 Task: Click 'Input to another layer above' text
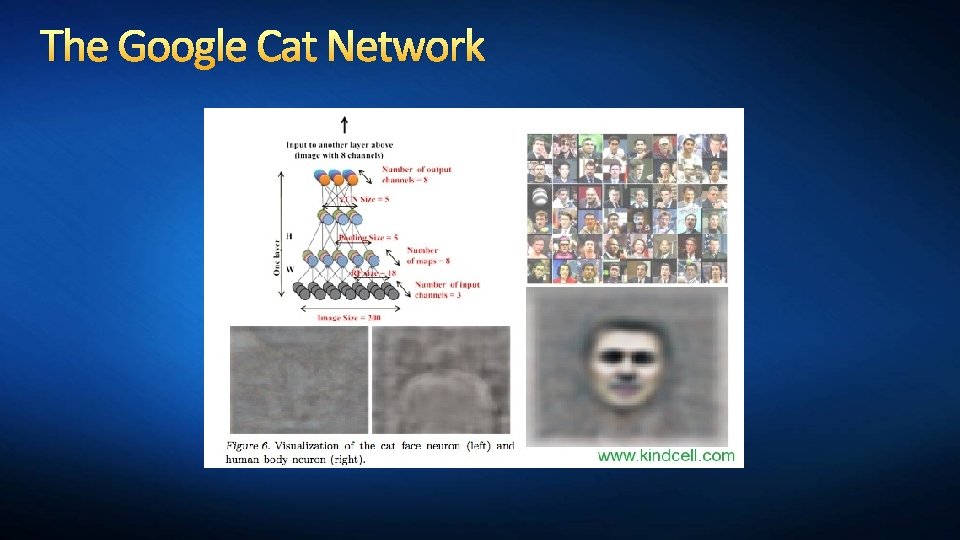339,145
